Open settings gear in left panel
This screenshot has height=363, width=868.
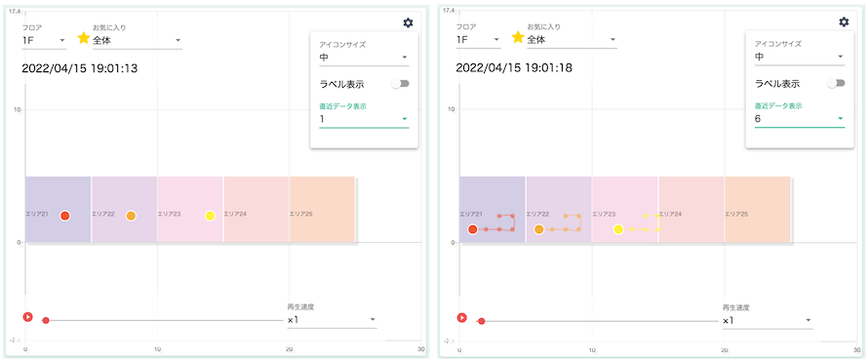click(x=408, y=22)
